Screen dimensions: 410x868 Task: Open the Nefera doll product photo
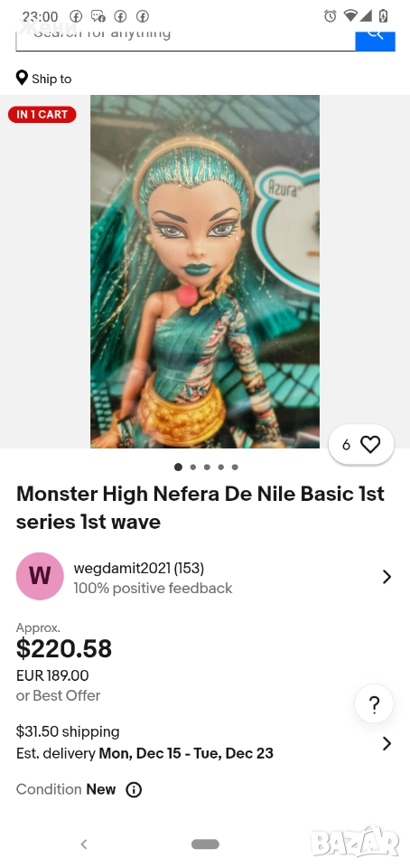[205, 272]
